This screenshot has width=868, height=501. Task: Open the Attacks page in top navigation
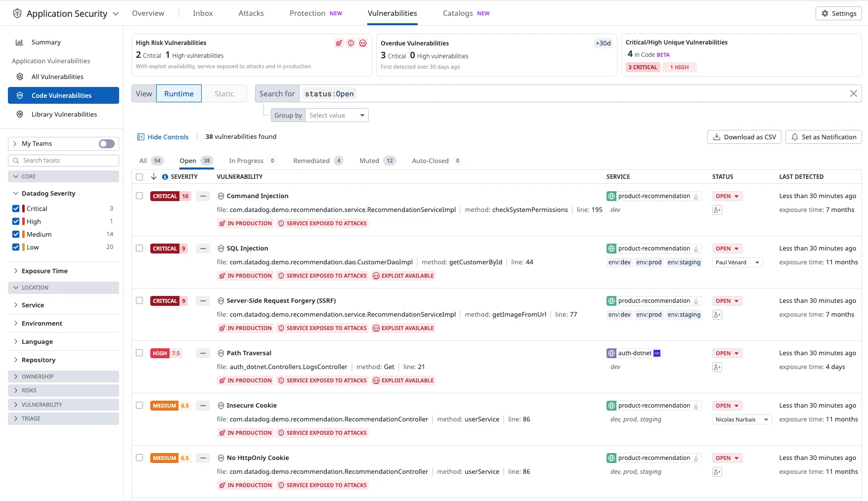click(251, 13)
